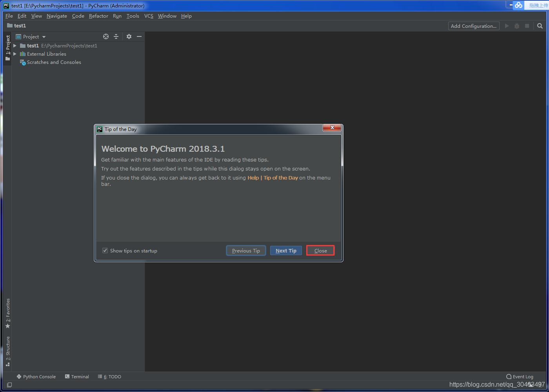Uncheck Show tips on startup
549x392 pixels.
[105, 250]
